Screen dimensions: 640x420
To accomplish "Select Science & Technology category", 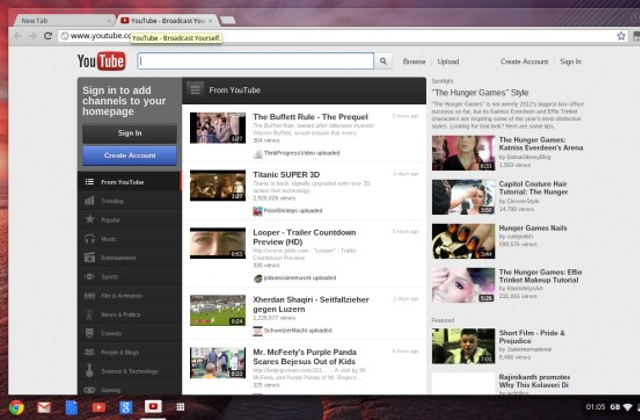I will (x=129, y=371).
